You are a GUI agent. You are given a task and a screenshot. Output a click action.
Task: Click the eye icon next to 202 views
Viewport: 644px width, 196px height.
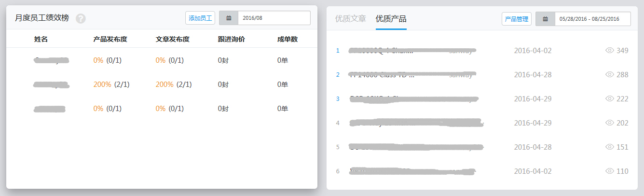tap(609, 123)
